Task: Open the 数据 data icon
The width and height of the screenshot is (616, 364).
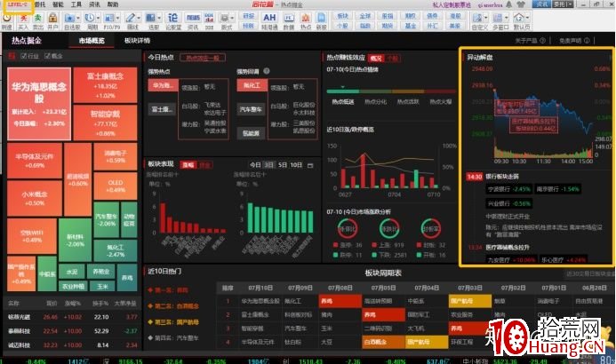Action: [289, 18]
